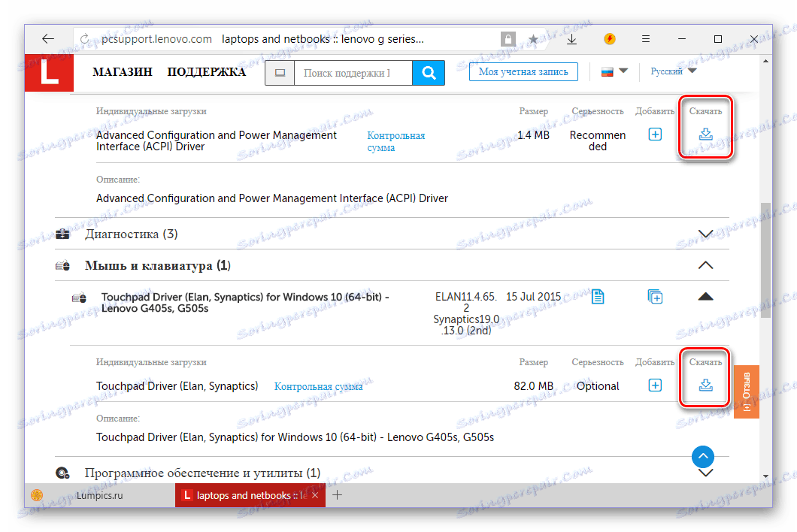Click the padlock icon in address bar
The height and width of the screenshot is (532, 797).
pyautogui.click(x=508, y=39)
